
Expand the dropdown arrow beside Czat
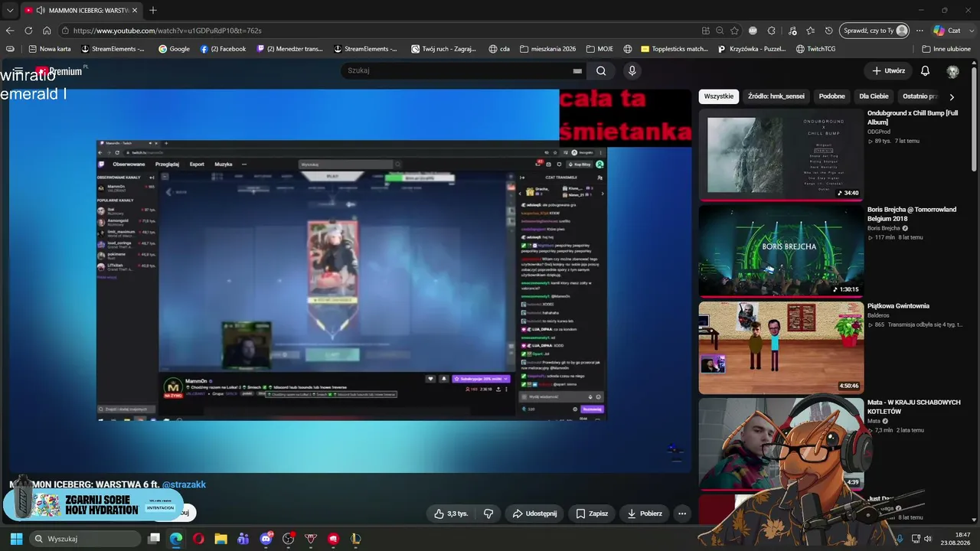[x=971, y=31]
